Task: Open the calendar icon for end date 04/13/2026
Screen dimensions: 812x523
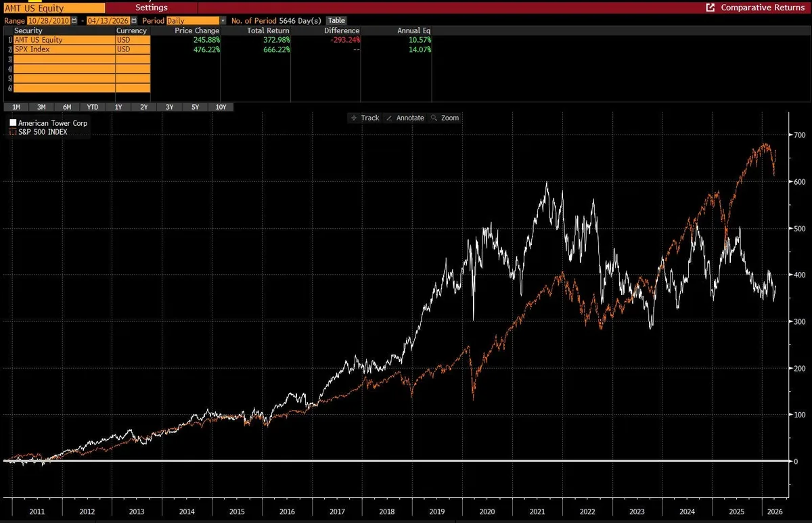Action: coord(134,20)
